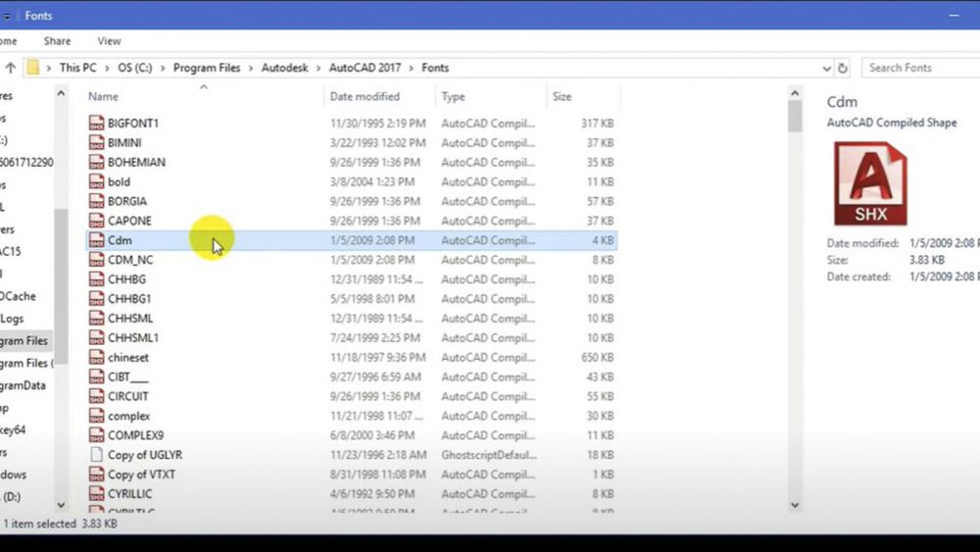980x552 pixels.
Task: Click the 650 KB size cell
Action: (x=598, y=358)
